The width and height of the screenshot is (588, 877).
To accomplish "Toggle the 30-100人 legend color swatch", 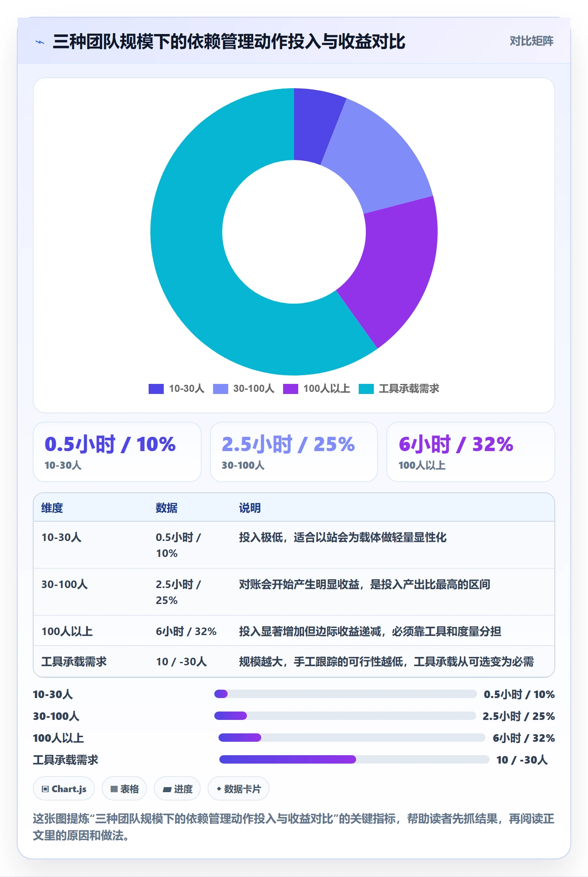I will [x=220, y=389].
